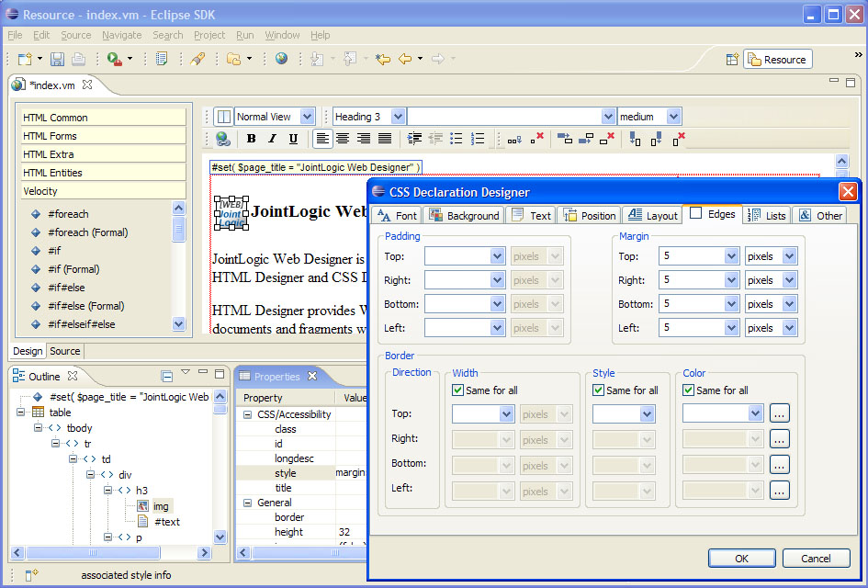This screenshot has height=588, width=868.
Task: Cancel the CSS Declaration Designer dialog
Action: pos(816,559)
